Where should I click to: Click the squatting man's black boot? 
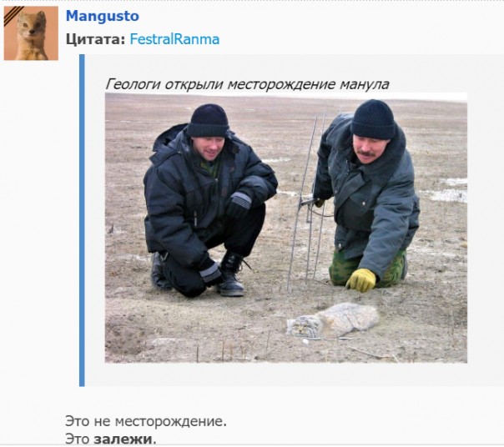point(230,274)
